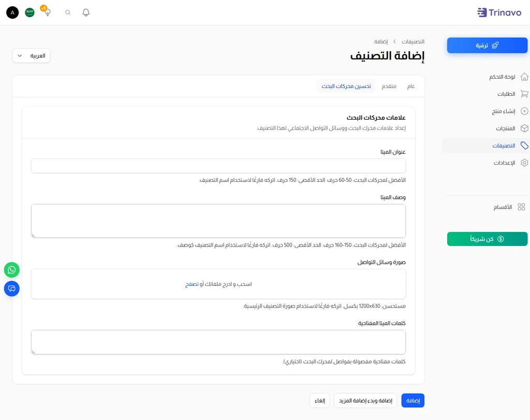Click the إضافة التصنيف page title
Viewport: 530px width, 420px height.
tap(387, 55)
